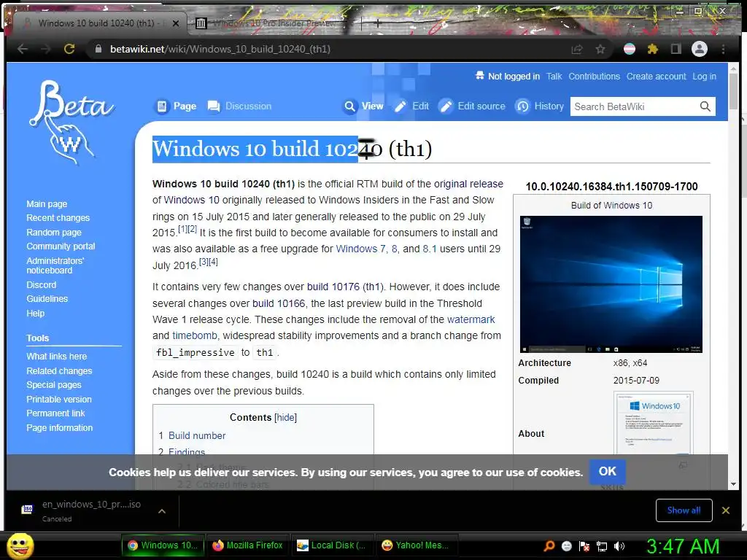The height and width of the screenshot is (560, 747).
Task: Open Create account link
Action: click(x=656, y=76)
